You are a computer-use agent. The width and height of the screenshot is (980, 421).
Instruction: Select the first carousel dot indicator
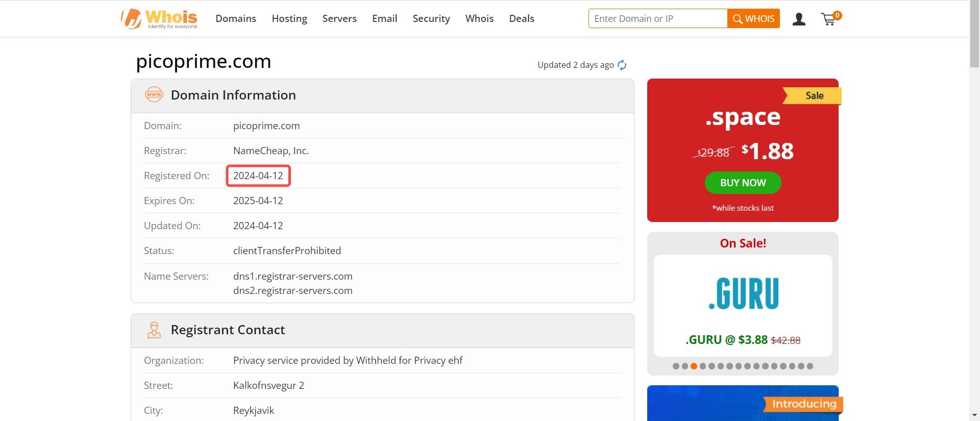pos(676,366)
